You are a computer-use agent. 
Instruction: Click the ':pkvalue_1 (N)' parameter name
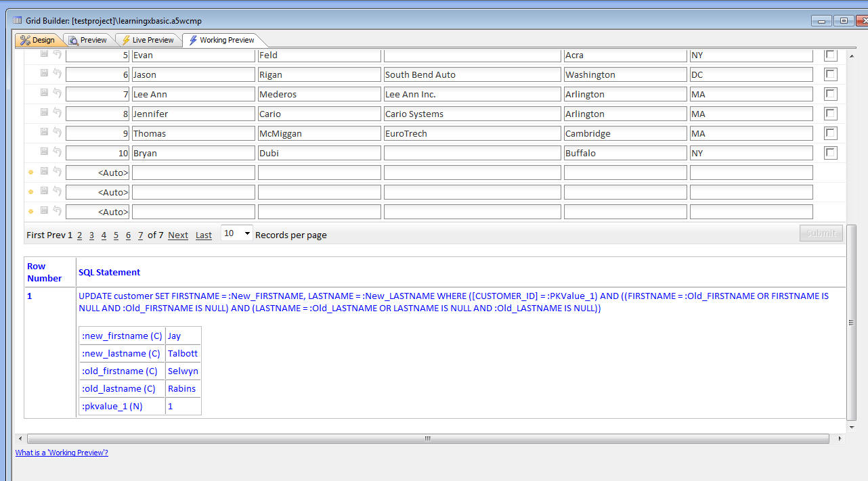coord(122,406)
